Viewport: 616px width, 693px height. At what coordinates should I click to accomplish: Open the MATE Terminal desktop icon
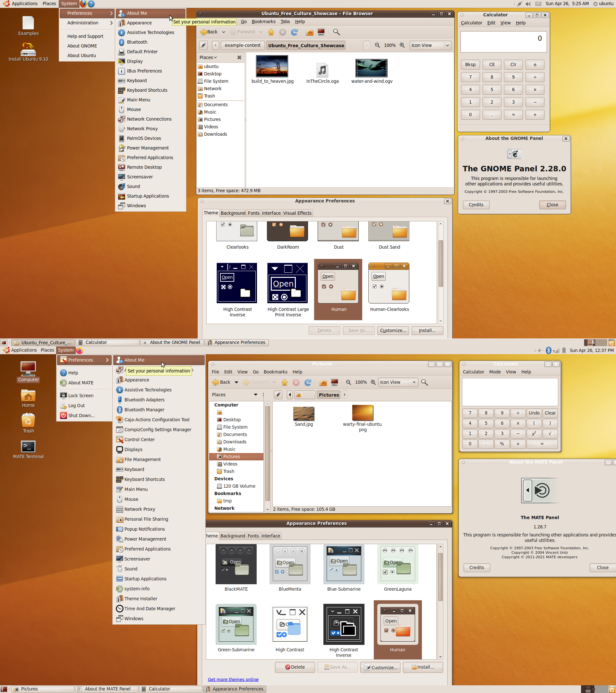tap(28, 447)
